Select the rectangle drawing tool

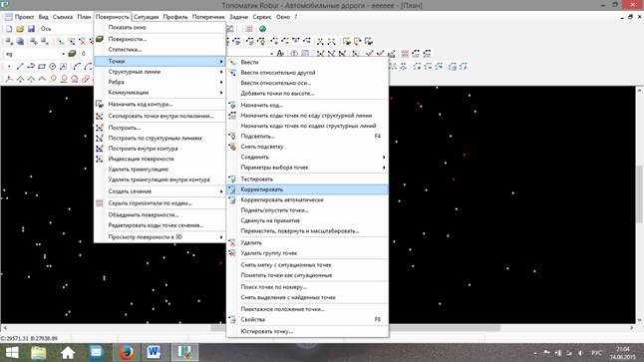point(42,66)
